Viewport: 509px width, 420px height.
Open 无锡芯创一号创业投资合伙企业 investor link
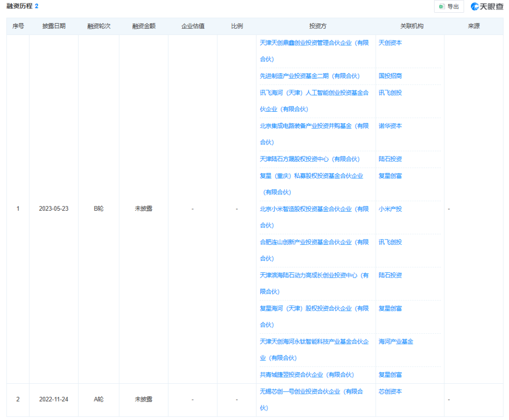[312, 400]
